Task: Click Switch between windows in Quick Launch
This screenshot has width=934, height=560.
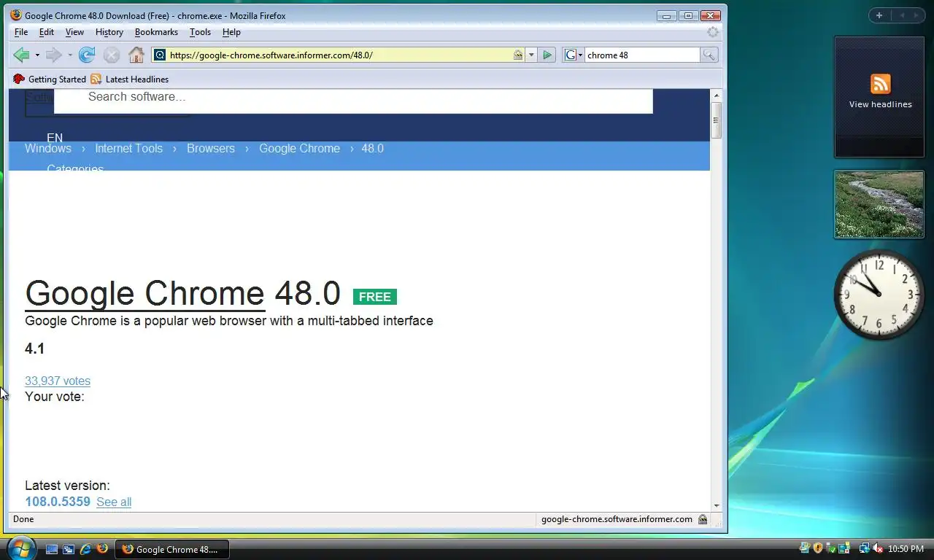Action: click(69, 549)
